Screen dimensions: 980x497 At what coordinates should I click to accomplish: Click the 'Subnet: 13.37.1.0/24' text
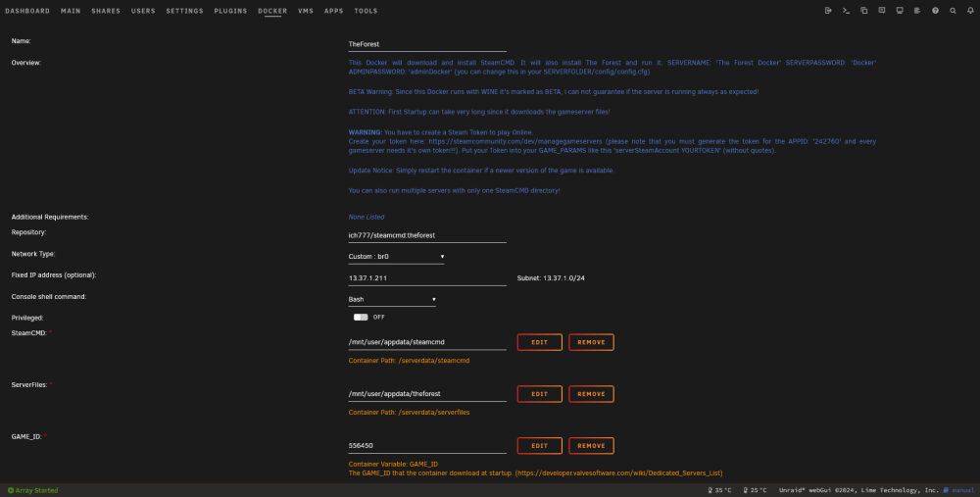coord(551,278)
